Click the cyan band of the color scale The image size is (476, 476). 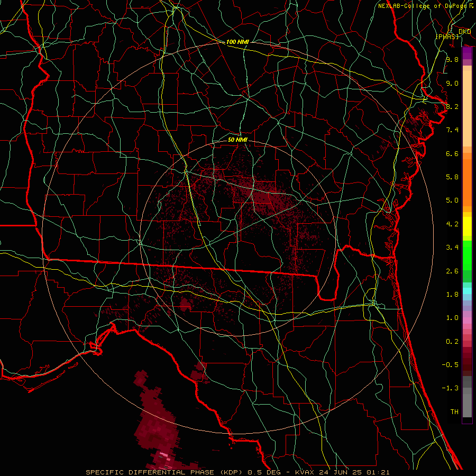click(467, 291)
